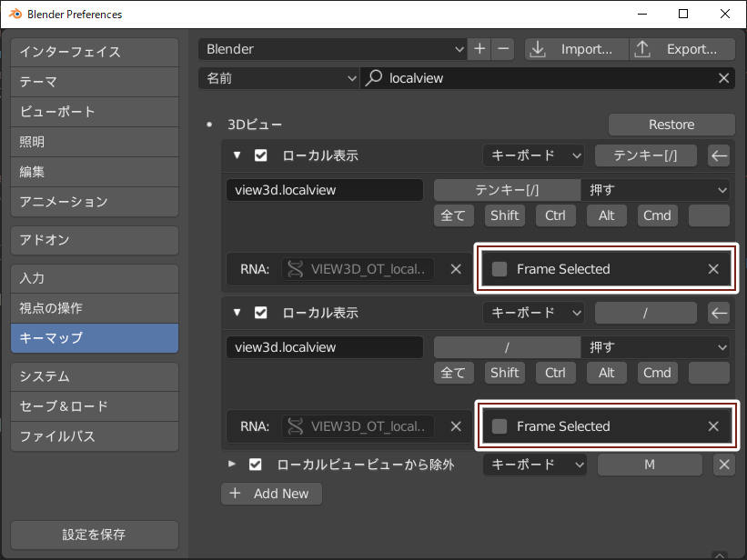Open first 押す event type dropdown
Screen dimensions: 747x560
pos(655,190)
